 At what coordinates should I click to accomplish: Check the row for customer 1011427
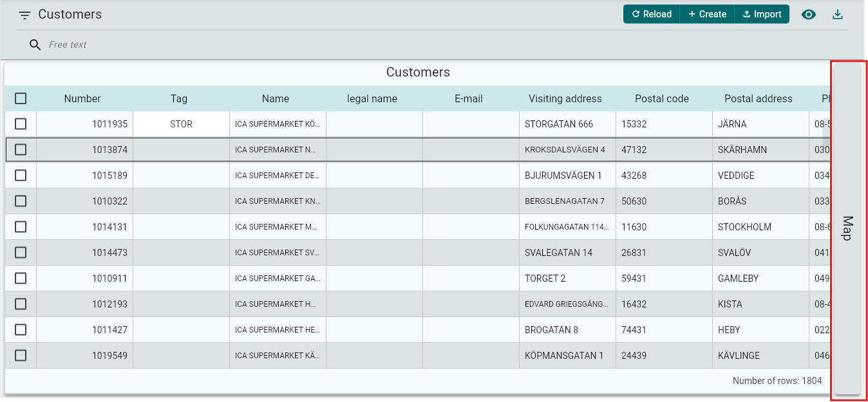tap(21, 329)
